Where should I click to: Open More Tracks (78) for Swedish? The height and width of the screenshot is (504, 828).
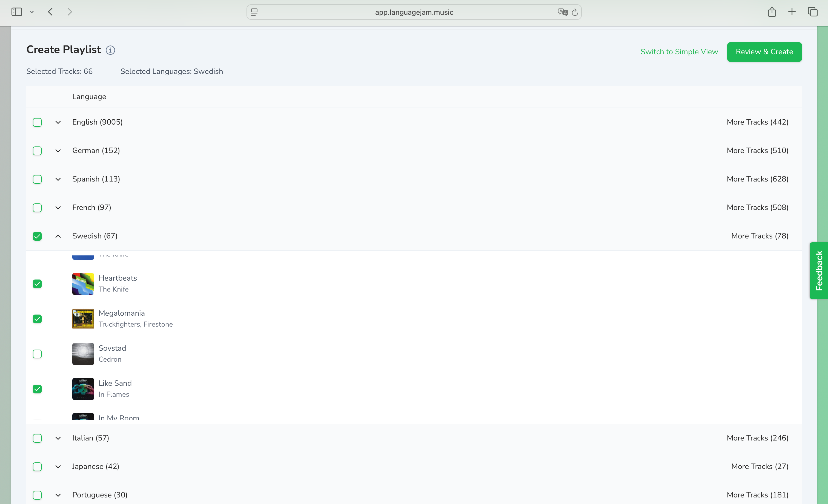[x=760, y=236]
